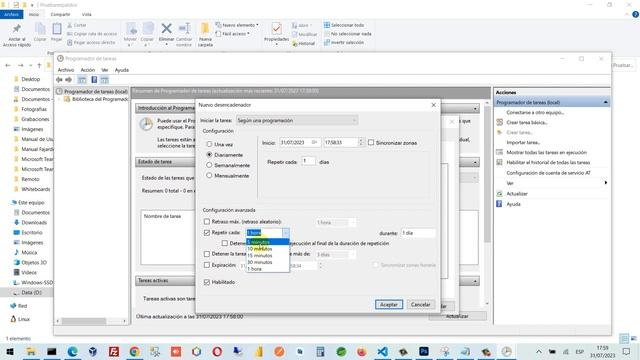Viewport: 640px width, 360px height.
Task: Click the forward arrow in Task Scheduler toolbar
Action: coord(69,80)
